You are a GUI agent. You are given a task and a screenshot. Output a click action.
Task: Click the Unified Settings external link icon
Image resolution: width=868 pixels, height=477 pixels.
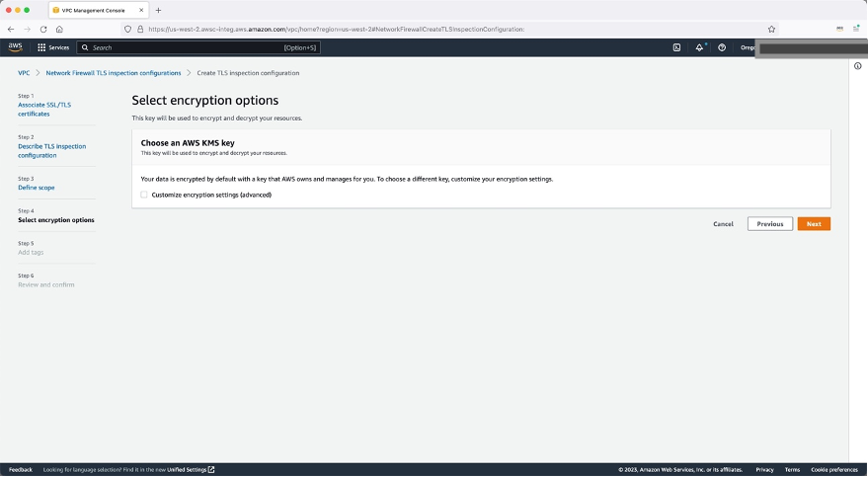coord(211,470)
